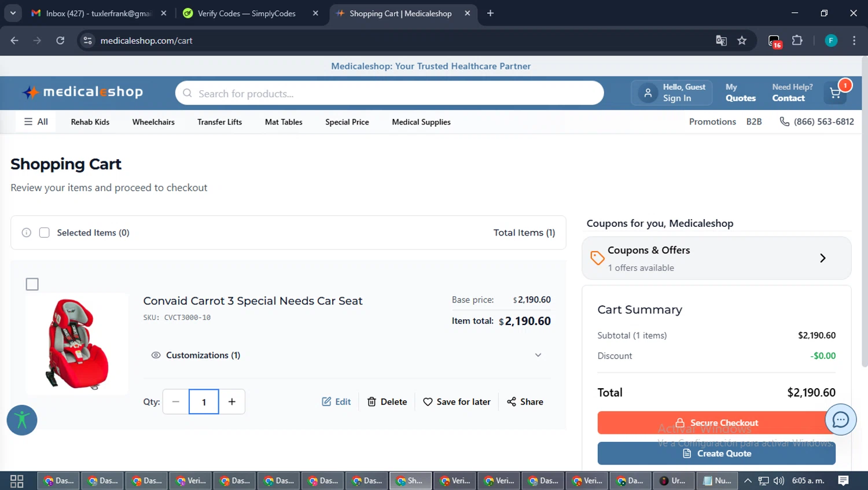Viewport: 868px width, 490px height.
Task: Open Need Help Contact link
Action: pos(792,93)
